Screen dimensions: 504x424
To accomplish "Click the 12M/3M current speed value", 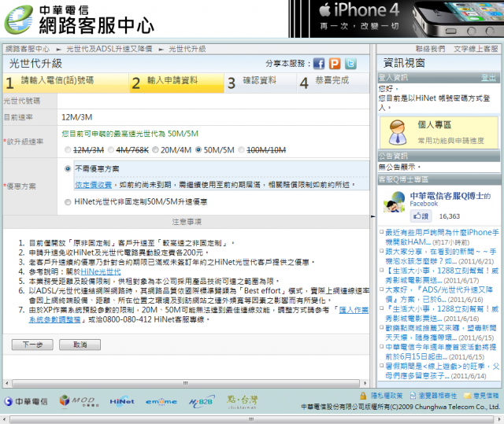I will click(77, 117).
